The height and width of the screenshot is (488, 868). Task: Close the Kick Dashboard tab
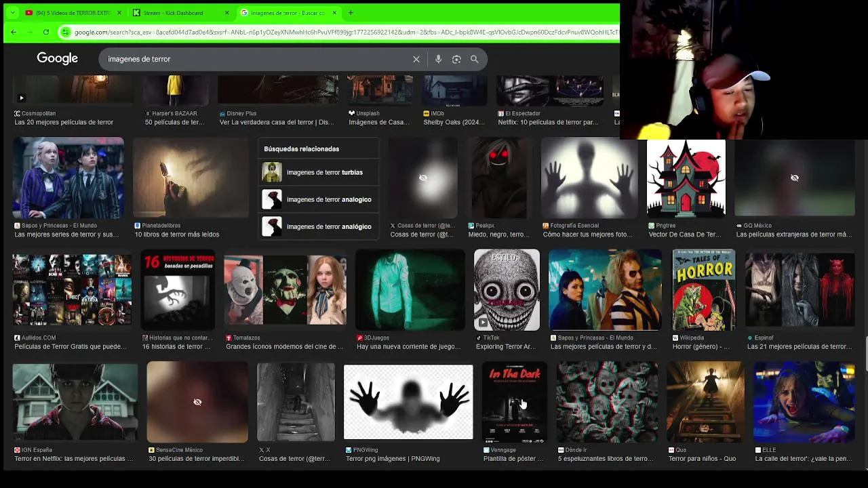coord(227,13)
